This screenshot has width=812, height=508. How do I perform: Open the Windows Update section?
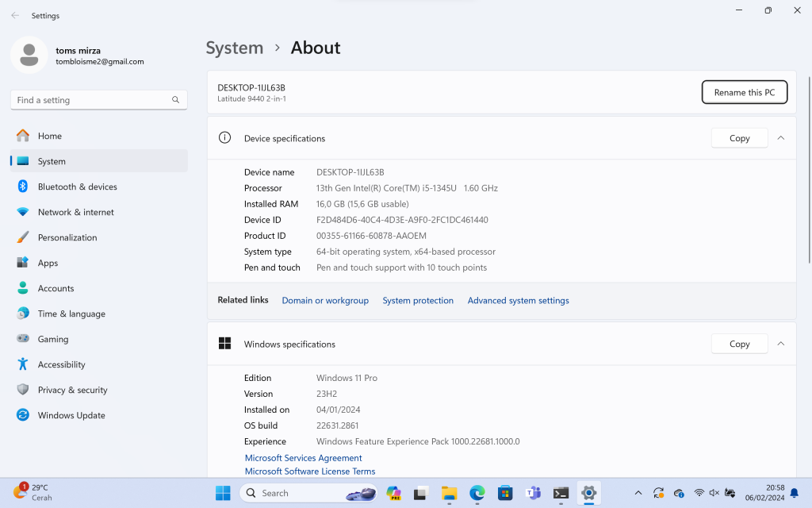click(99, 415)
